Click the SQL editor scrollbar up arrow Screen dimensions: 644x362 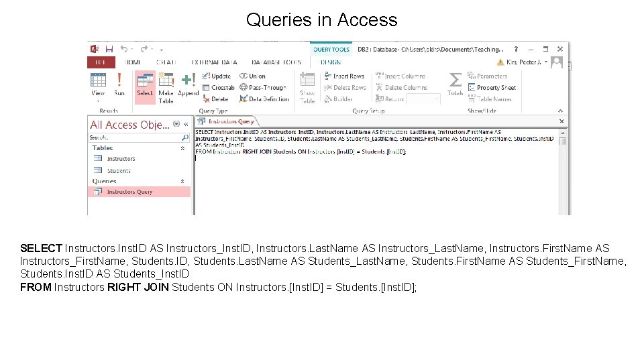[x=563, y=133]
